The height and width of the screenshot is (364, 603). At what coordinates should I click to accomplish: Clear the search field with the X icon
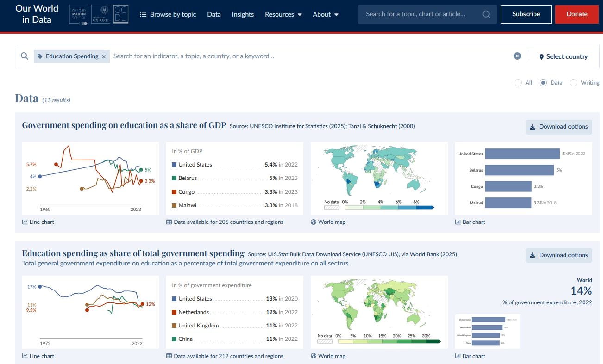coord(517,56)
